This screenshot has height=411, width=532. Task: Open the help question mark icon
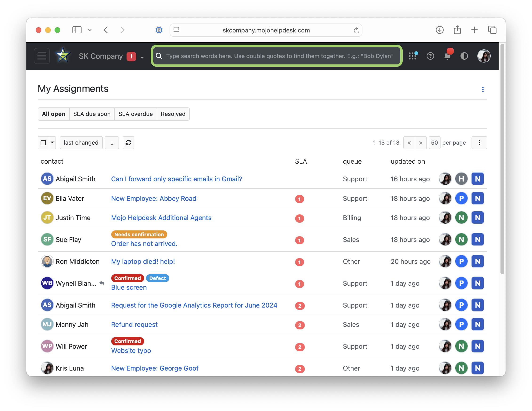[430, 56]
